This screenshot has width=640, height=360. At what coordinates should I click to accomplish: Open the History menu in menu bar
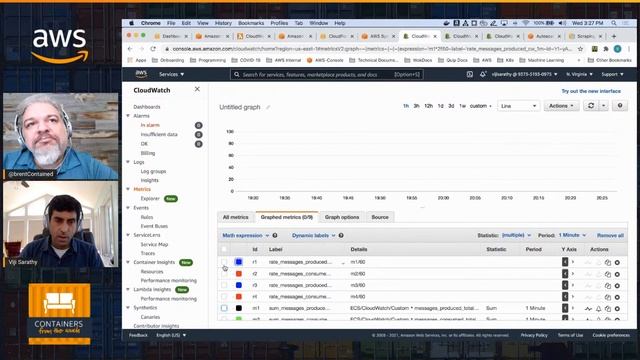click(223, 23)
